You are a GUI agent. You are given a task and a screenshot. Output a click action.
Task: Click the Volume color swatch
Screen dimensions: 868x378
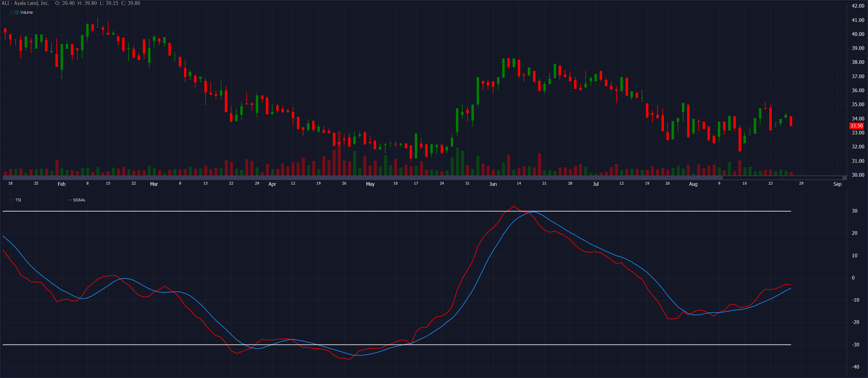pos(17,12)
